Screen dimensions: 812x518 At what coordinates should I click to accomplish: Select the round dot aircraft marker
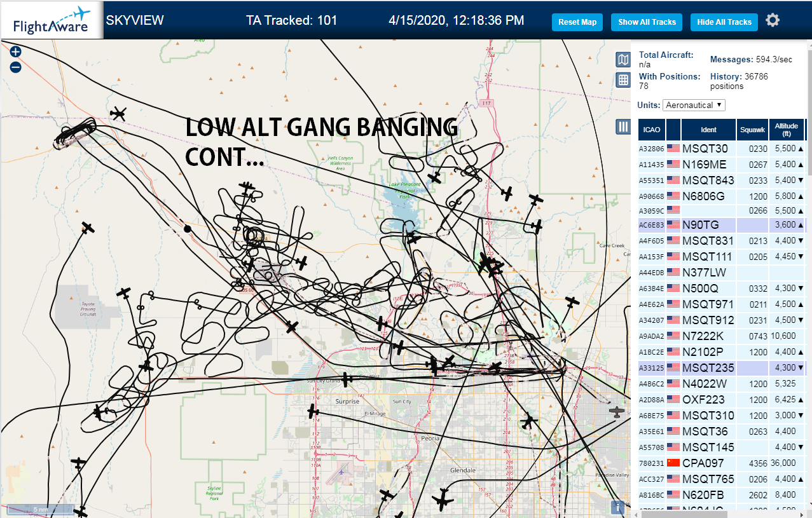pos(187,228)
